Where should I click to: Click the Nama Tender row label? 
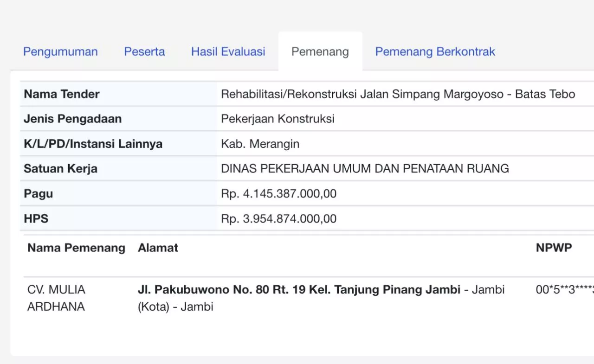coord(62,94)
